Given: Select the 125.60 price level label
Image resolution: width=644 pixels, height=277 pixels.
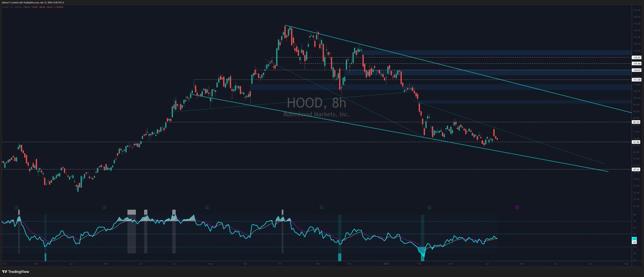Looking at the screenshot, I should (x=637, y=63).
